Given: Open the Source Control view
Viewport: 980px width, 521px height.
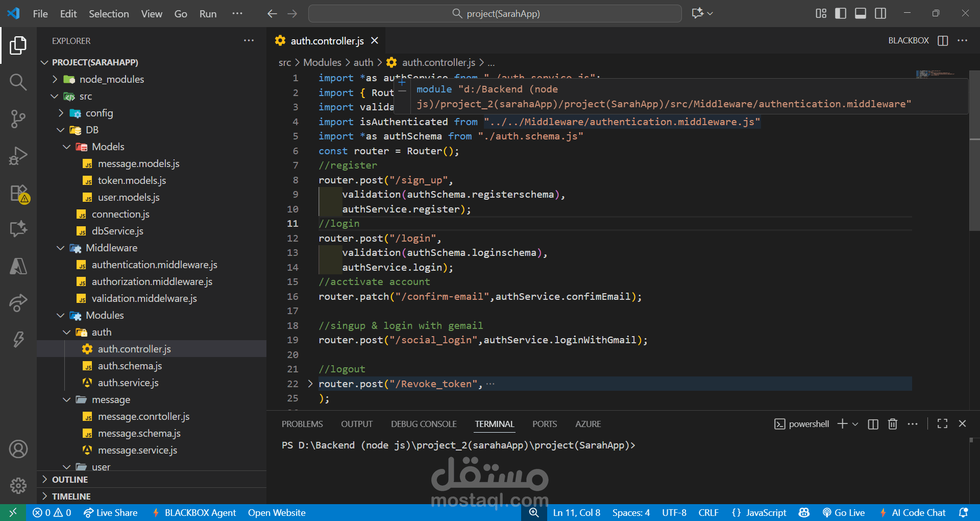Looking at the screenshot, I should (18, 119).
